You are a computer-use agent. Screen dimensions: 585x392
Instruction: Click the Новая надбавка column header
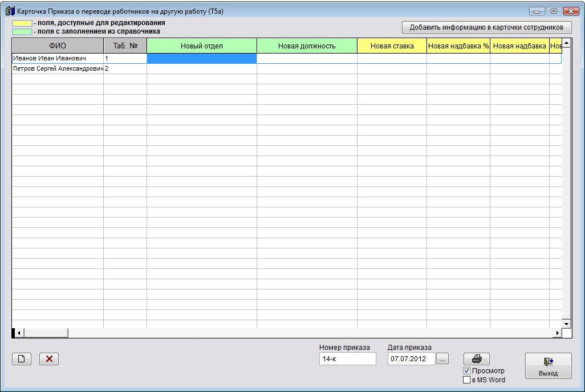click(519, 46)
